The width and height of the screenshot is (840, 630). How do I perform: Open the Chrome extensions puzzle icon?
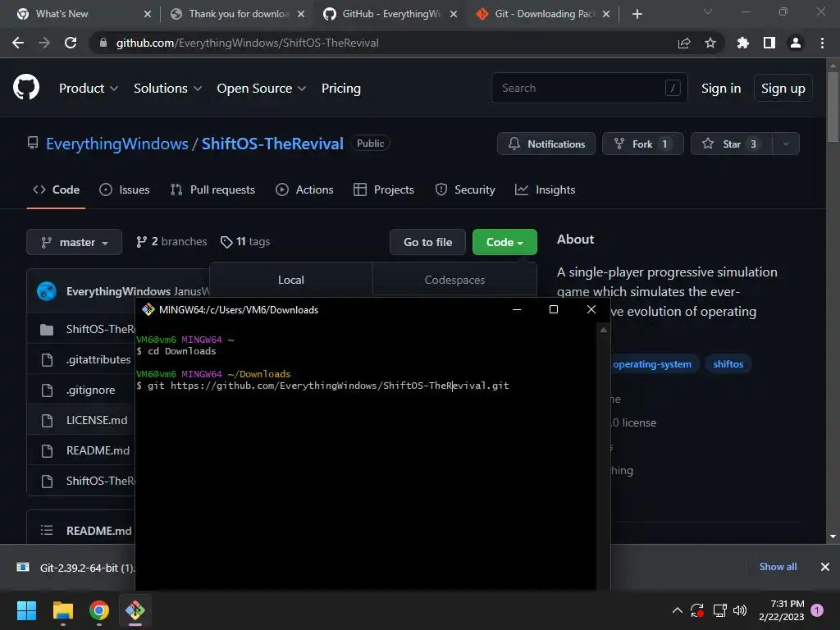pos(742,43)
